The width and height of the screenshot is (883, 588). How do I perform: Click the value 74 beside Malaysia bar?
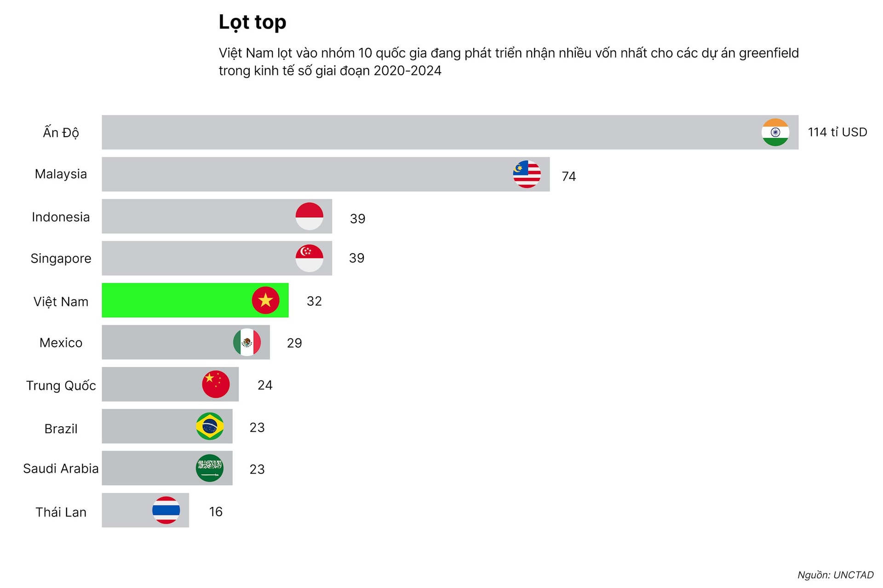click(x=569, y=177)
